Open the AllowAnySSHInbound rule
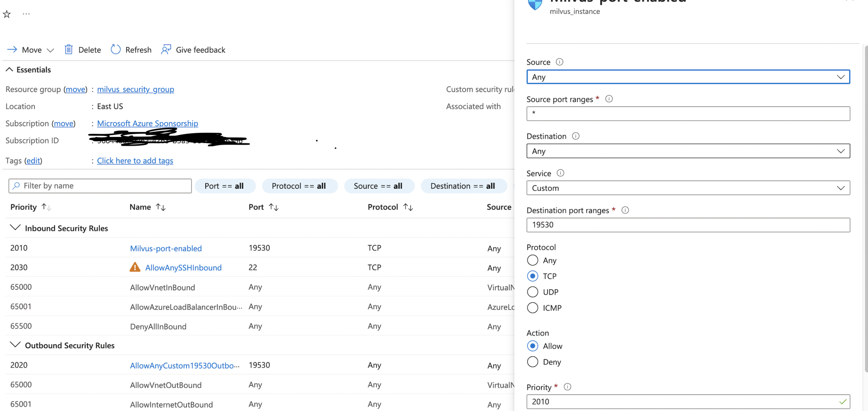Image resolution: width=868 pixels, height=411 pixels. click(183, 268)
